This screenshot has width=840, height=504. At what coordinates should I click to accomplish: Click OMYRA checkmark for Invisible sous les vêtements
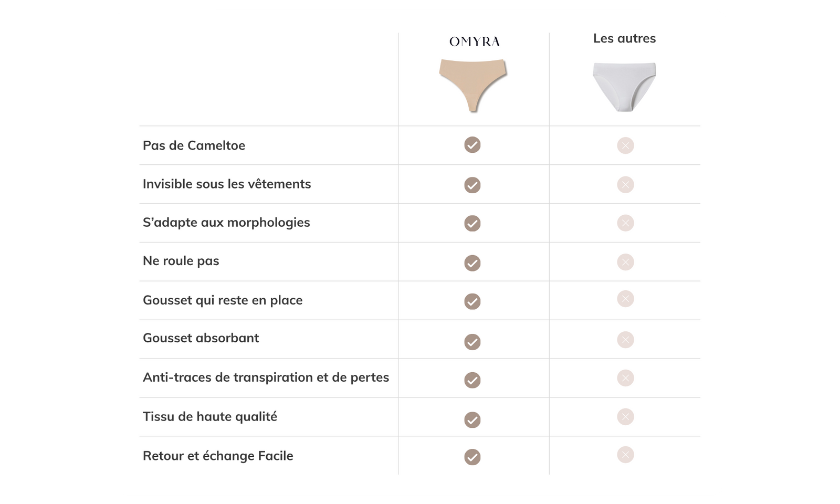pos(472,185)
